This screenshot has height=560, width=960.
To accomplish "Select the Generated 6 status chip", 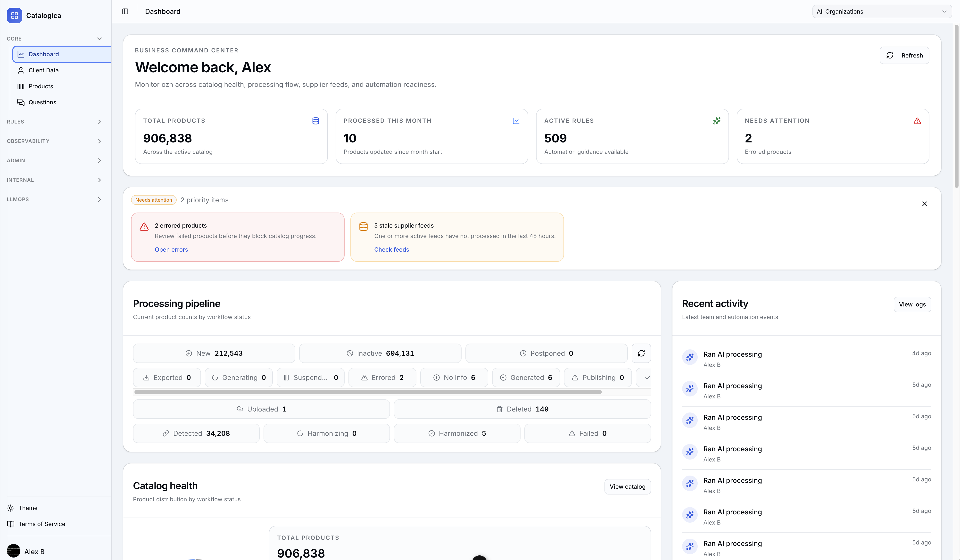I will coord(526,378).
